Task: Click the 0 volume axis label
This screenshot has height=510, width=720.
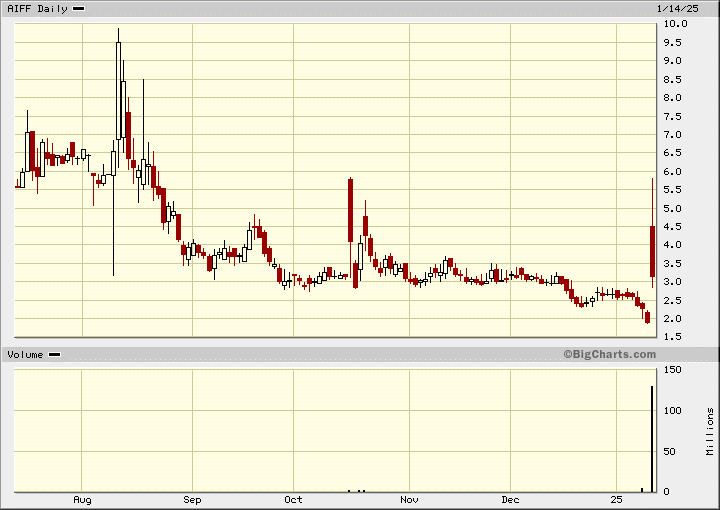Action: [666, 492]
